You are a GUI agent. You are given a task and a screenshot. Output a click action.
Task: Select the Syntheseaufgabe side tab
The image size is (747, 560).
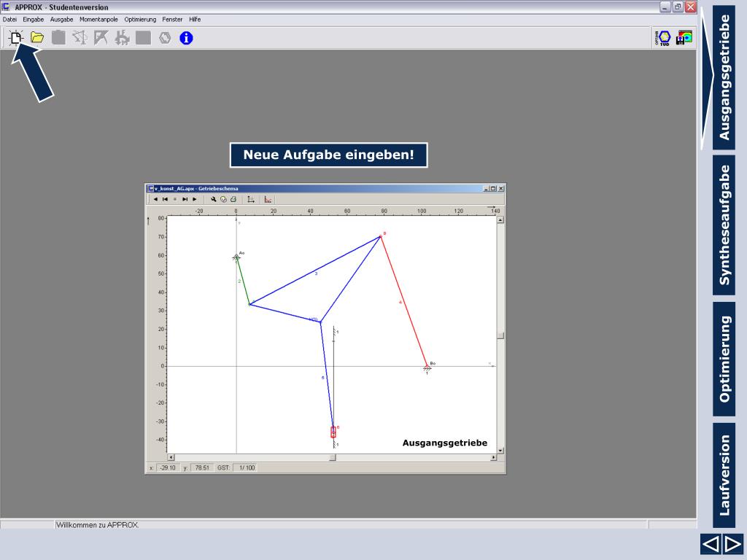tap(724, 225)
